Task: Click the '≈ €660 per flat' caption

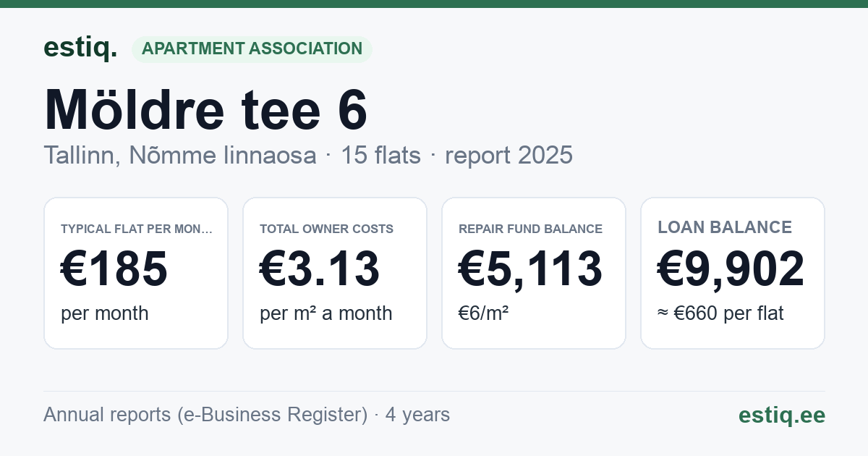Action: (720, 313)
